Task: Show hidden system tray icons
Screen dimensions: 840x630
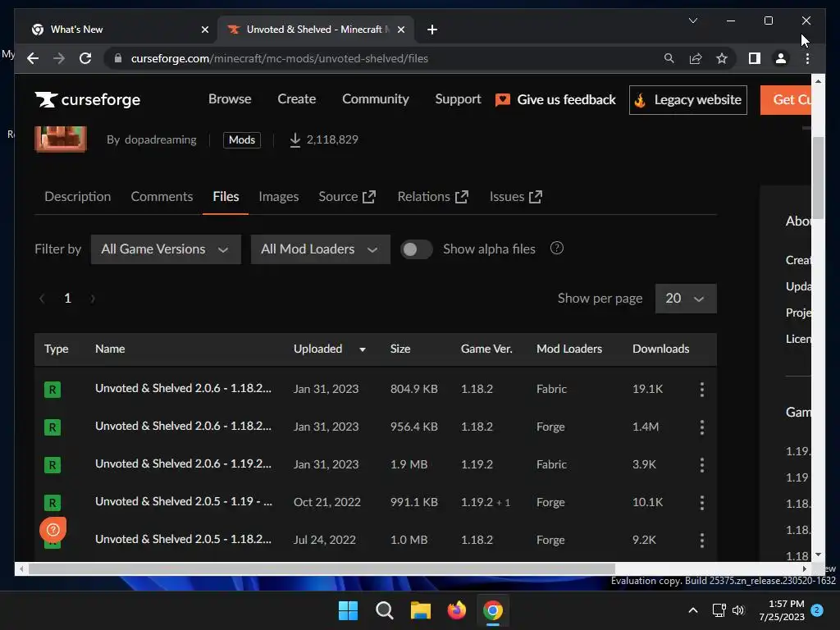Action: click(692, 610)
